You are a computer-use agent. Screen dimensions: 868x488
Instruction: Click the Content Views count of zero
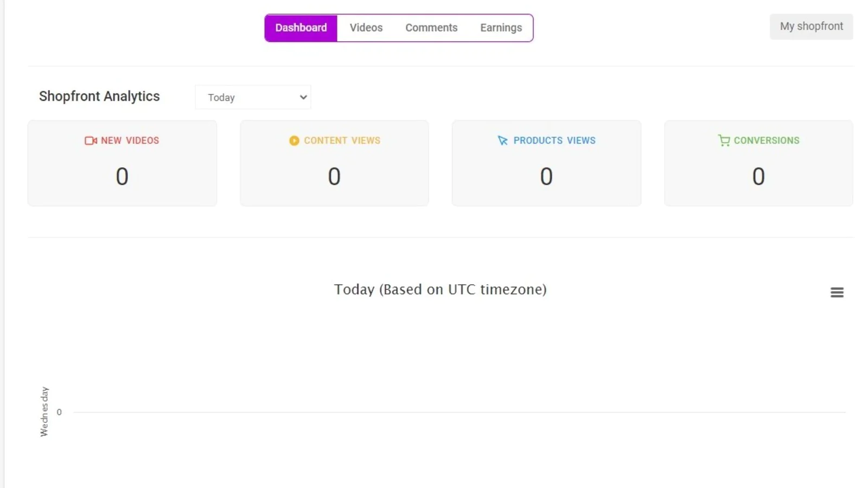334,176
